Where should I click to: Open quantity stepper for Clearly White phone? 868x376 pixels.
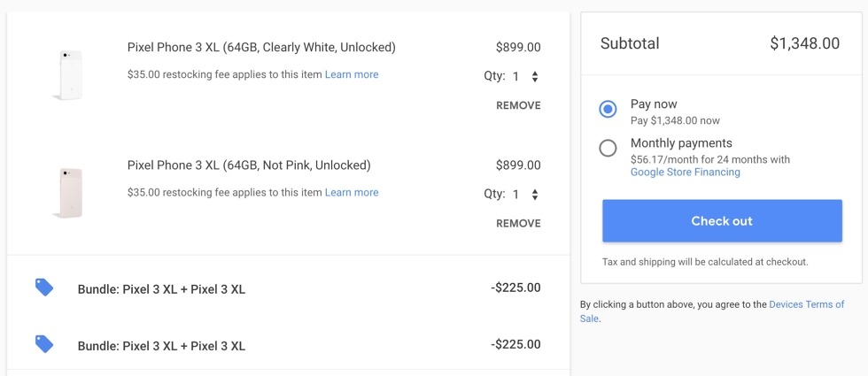tap(534, 77)
